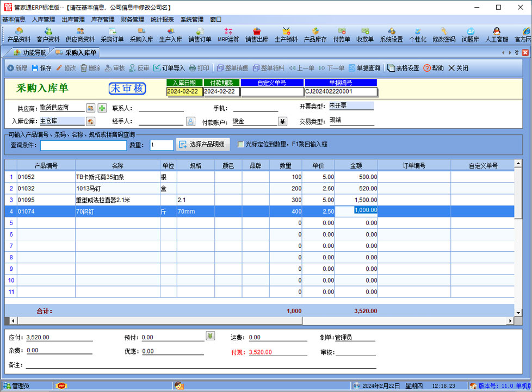
Task: Click the 保存 save icon
Action: tap(41, 68)
